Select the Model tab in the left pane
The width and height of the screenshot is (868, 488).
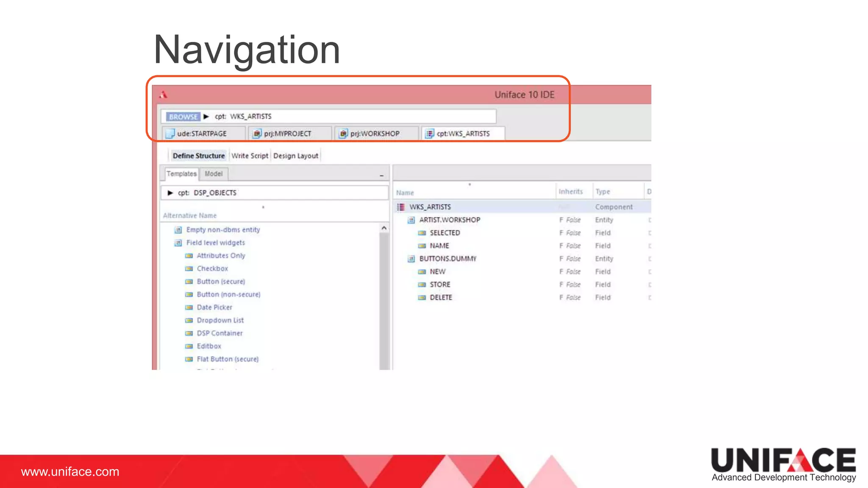coord(214,174)
